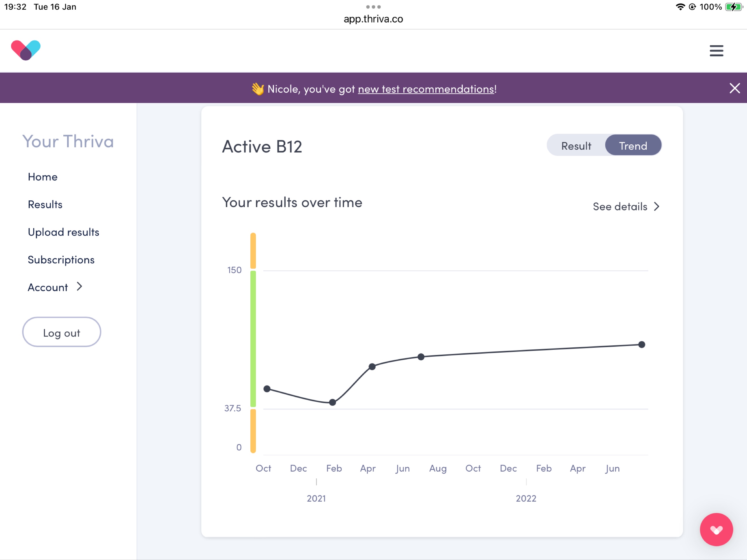Open Subscriptions in sidebar
This screenshot has width=747, height=560.
pos(61,260)
